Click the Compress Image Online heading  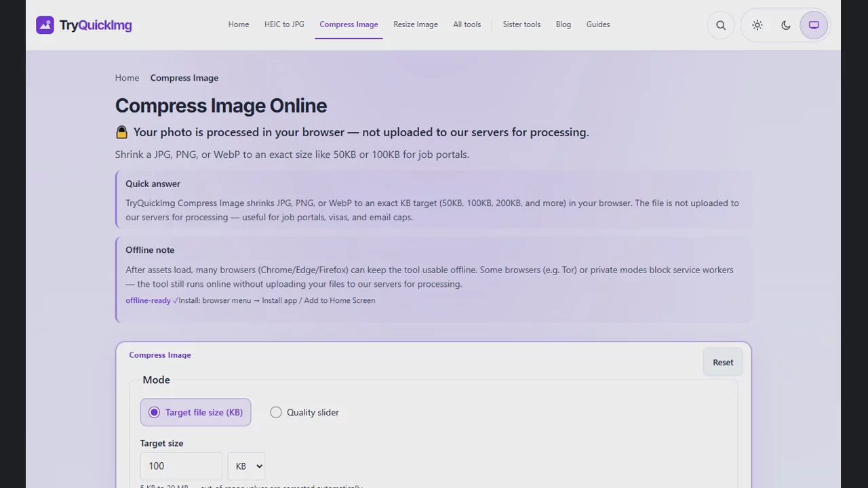click(221, 106)
